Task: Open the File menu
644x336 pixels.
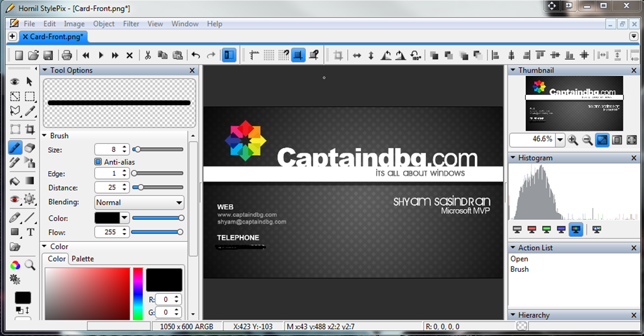Action: point(29,24)
